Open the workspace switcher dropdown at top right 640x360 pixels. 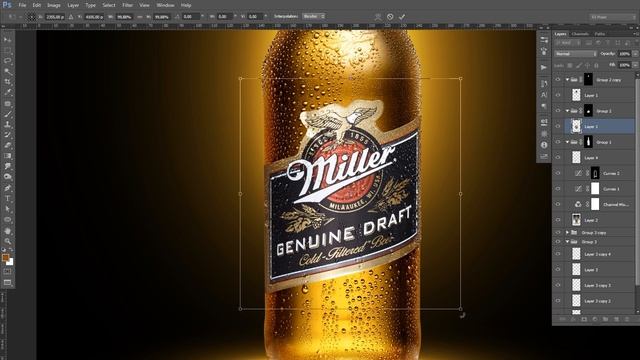point(612,17)
